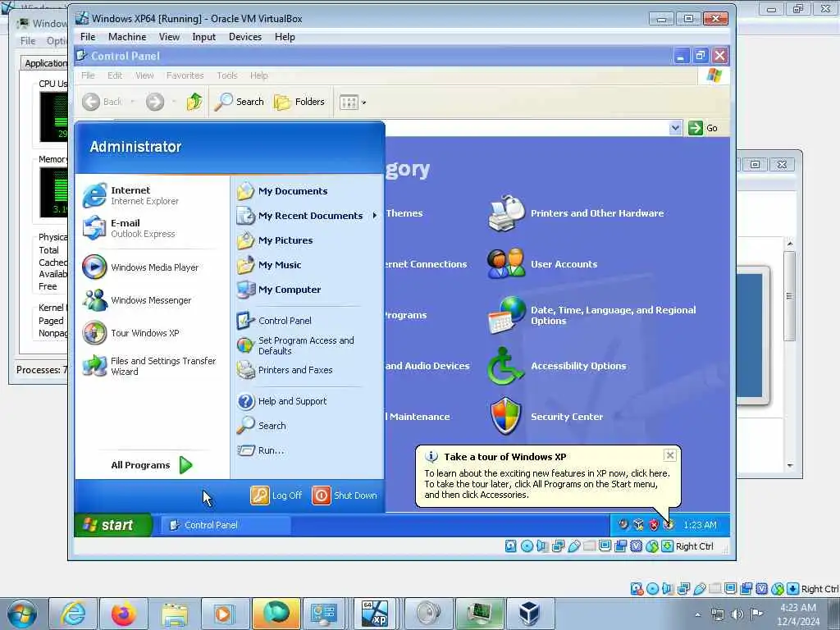Close the Take a tour balloon
840x630 pixels.
point(669,455)
